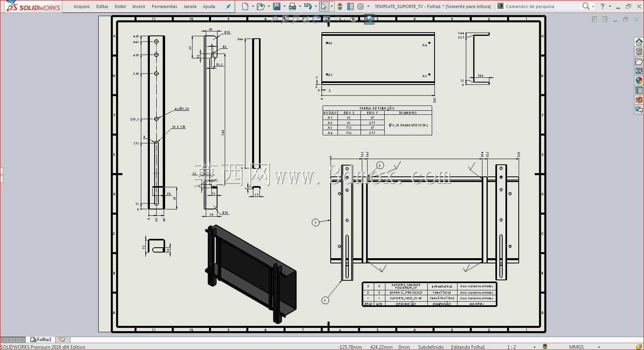
Task: Click balloon number 3 in assembly view
Action: click(325, 300)
